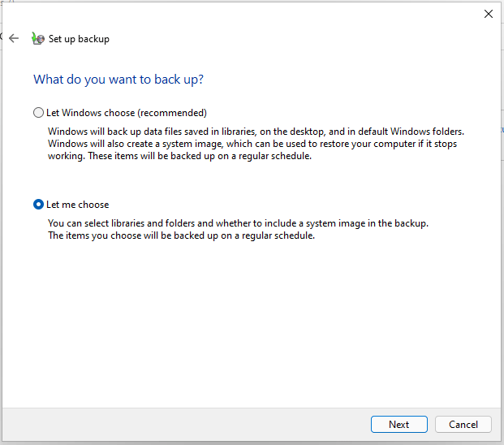Click the Set up backup wizard icon

pyautogui.click(x=37, y=38)
